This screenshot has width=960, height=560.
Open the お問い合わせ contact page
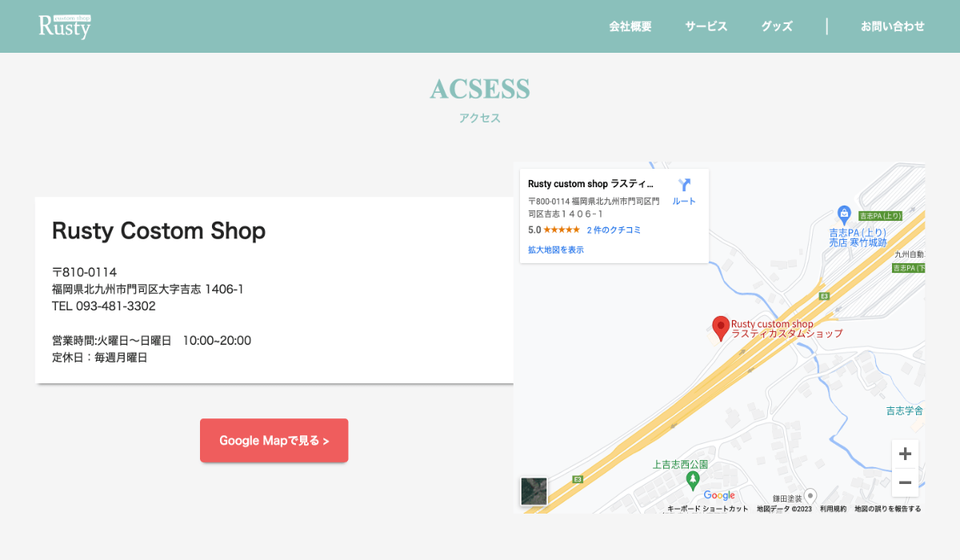(892, 26)
